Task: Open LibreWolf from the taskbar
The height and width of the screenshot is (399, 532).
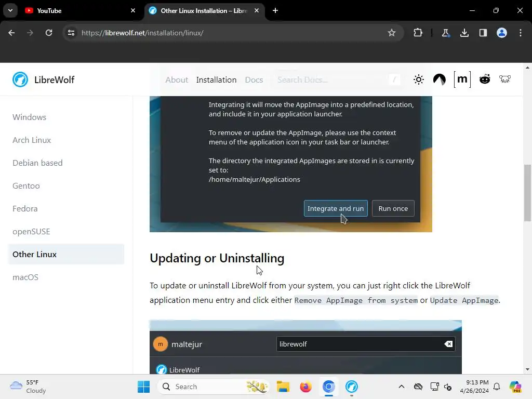Action: click(x=352, y=387)
